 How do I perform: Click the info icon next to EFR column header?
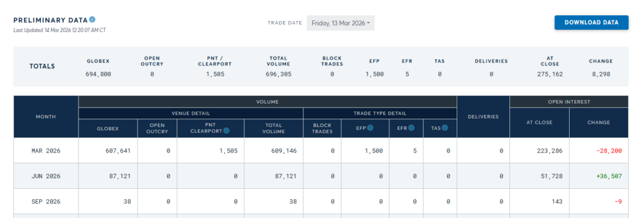(411, 128)
